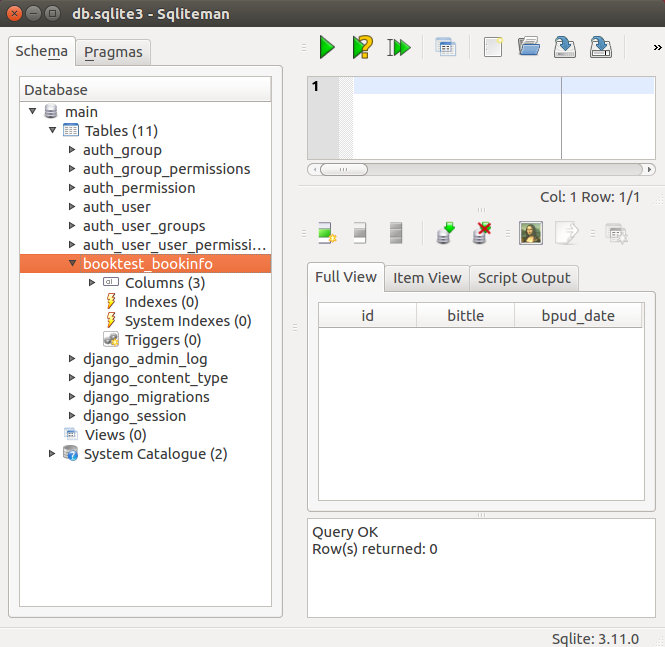Click the Tables group icon

71,130
